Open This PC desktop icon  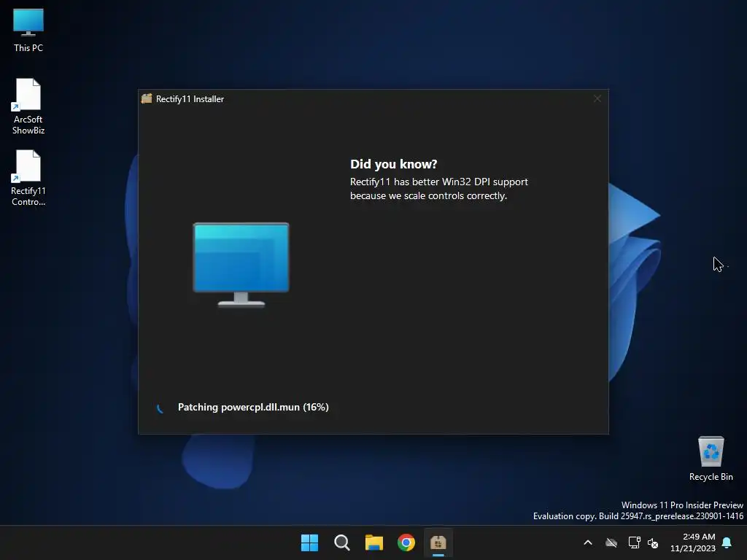[28, 30]
